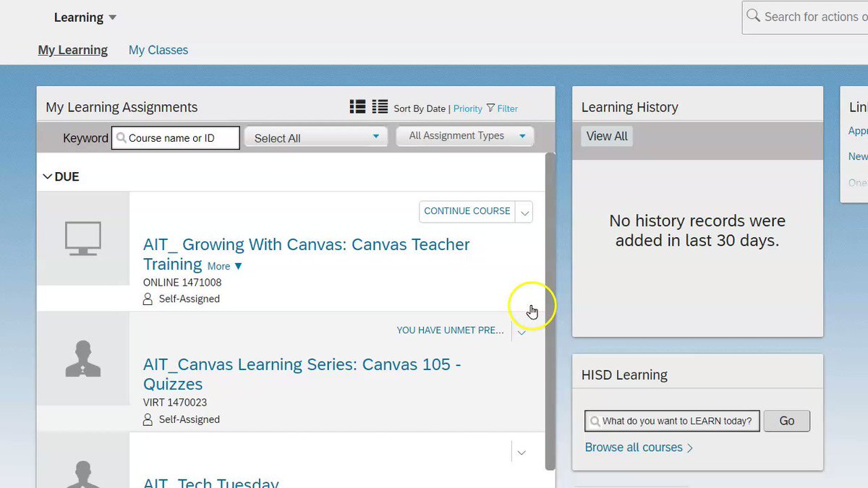Open AIT_Canvas Learning Series Canvas 105 title
868x488 pixels.
click(x=302, y=374)
